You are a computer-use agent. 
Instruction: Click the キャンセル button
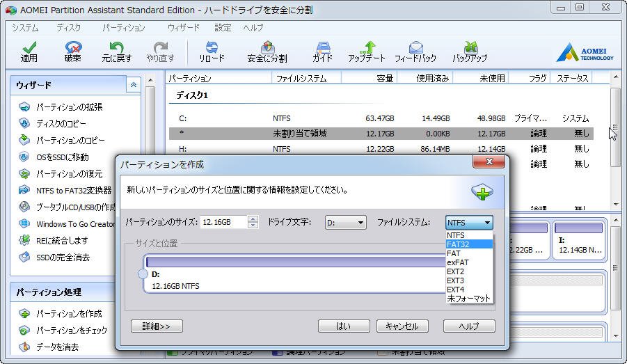402,326
